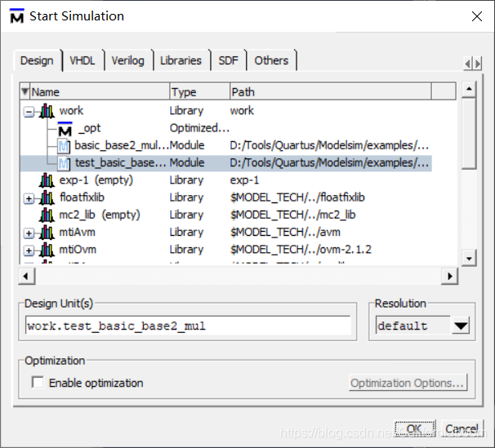This screenshot has height=448, width=495.
Task: Click the test_basic_base module icon
Action: click(64, 163)
